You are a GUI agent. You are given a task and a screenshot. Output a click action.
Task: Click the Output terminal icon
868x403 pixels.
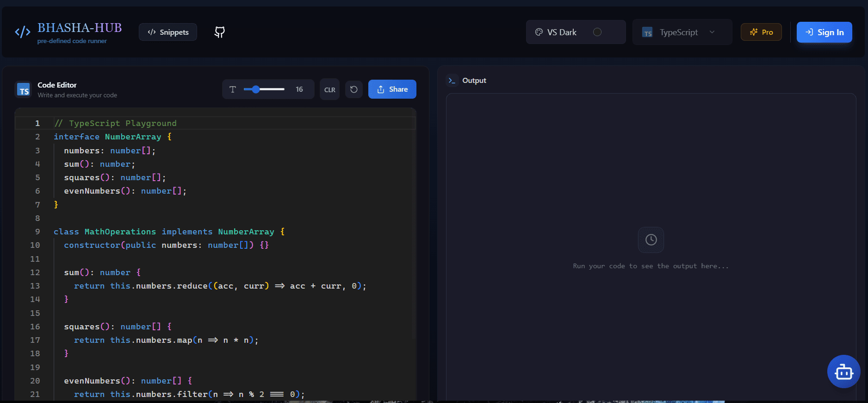tap(452, 81)
